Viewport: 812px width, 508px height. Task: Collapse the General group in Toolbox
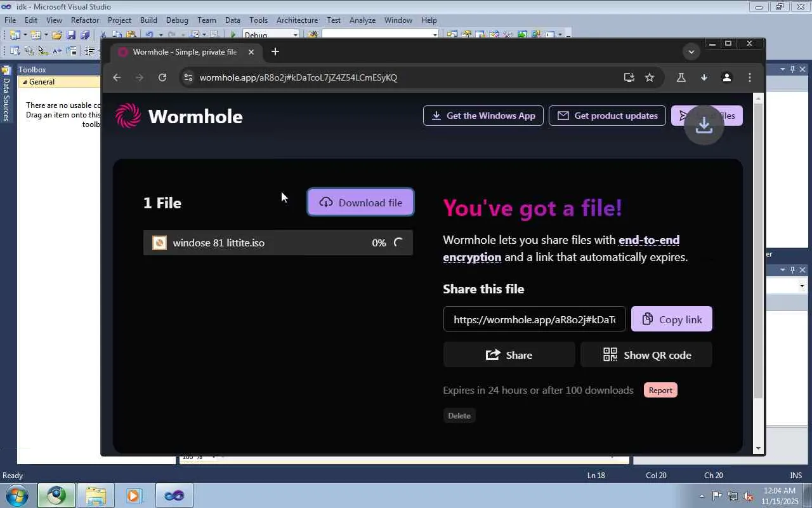pyautogui.click(x=25, y=82)
